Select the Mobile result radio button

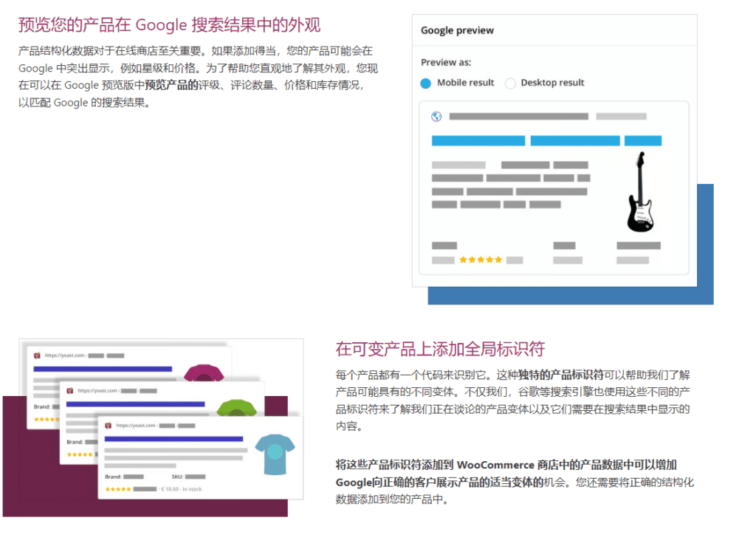point(425,83)
